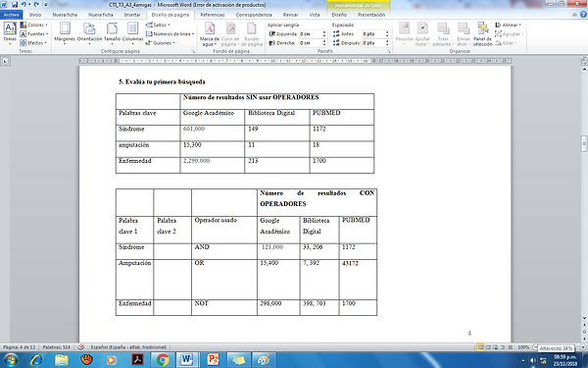Open Word Help question mark icon
The width and height of the screenshot is (588, 368).
click(x=583, y=15)
